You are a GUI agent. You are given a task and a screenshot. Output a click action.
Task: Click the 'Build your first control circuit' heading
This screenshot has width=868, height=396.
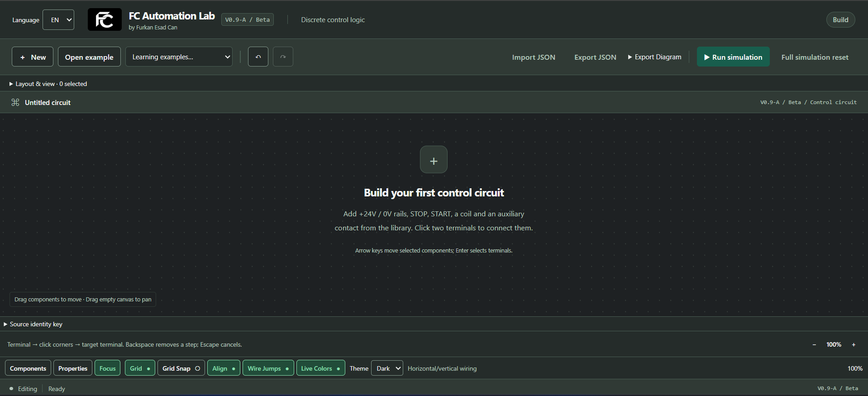pos(434,193)
